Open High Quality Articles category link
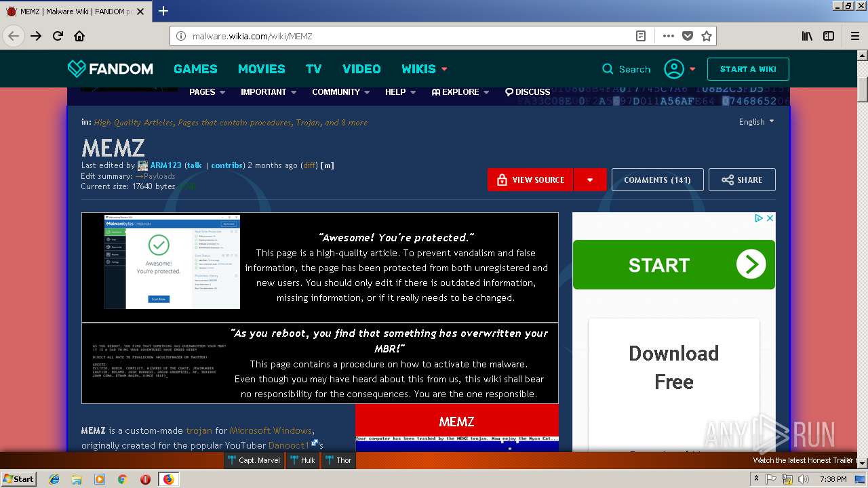The height and width of the screenshot is (488, 868). pyautogui.click(x=134, y=123)
